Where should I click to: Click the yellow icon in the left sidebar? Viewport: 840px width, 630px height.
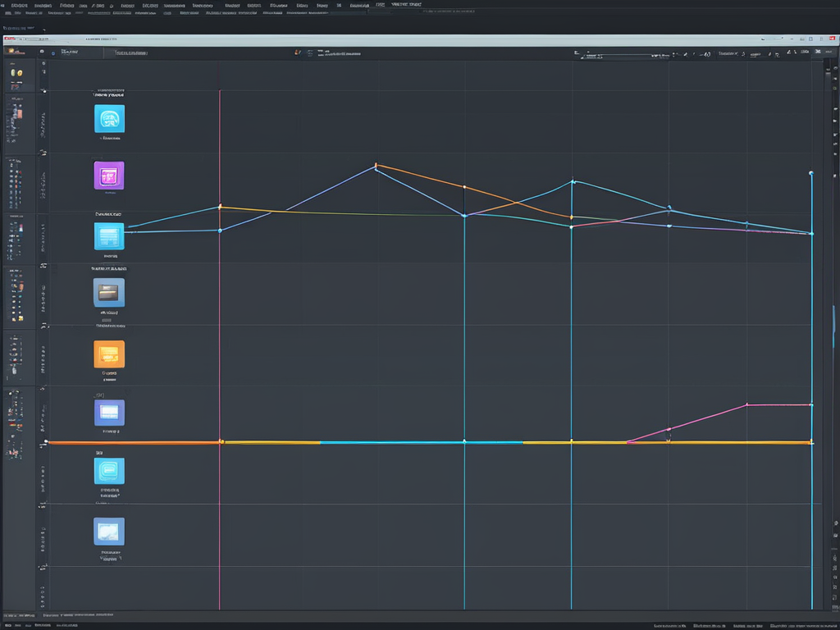pos(16,74)
